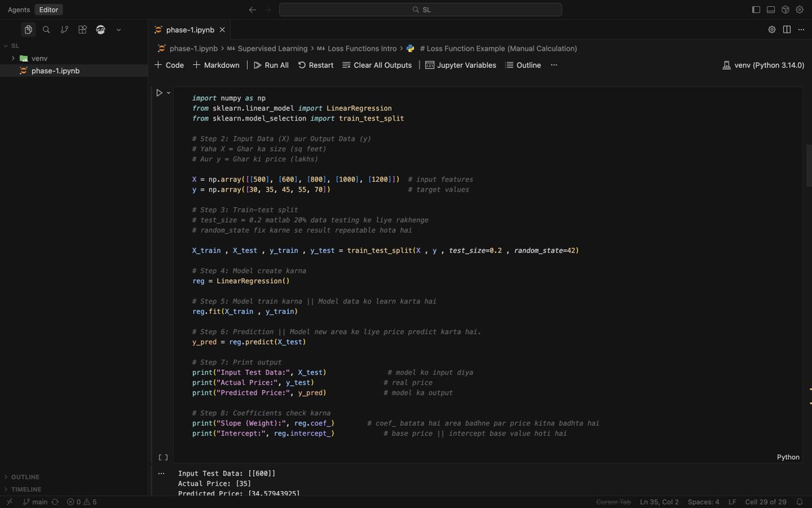Screen dimensions: 812x508
Task: Open notifications bell icon
Action: pos(799,502)
